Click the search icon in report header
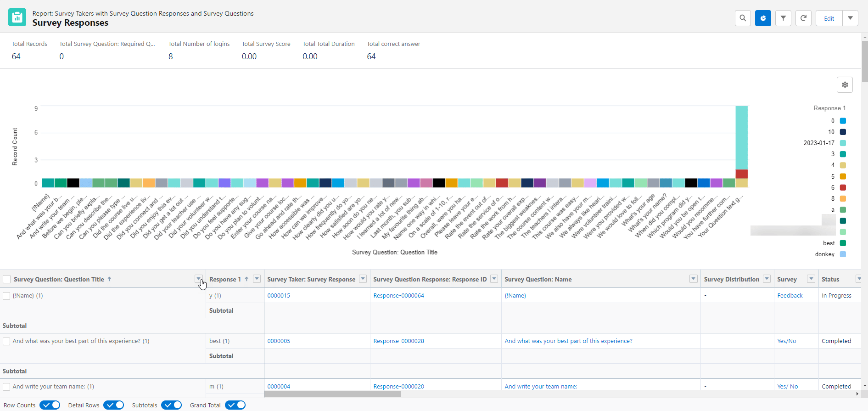Viewport: 868px width, 411px height. [743, 18]
